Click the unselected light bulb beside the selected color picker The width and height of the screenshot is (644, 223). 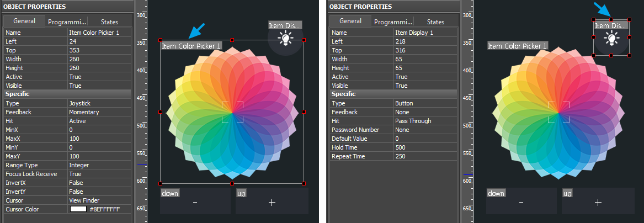(285, 38)
